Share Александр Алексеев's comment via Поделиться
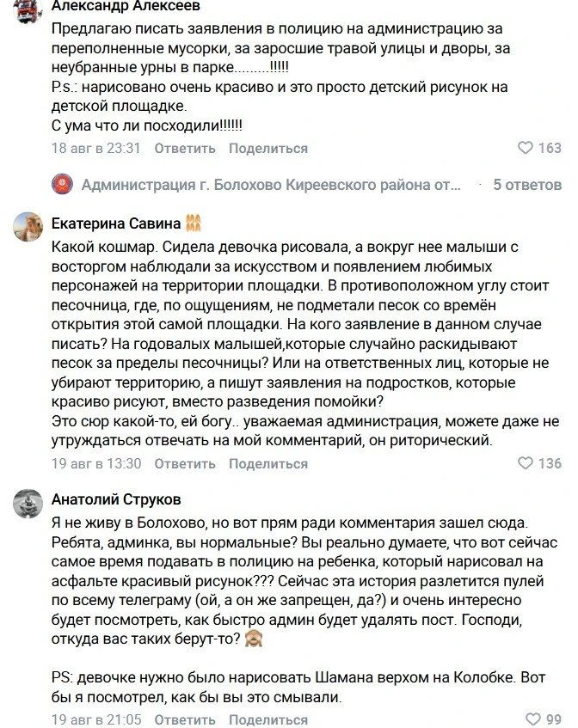 tap(268, 149)
